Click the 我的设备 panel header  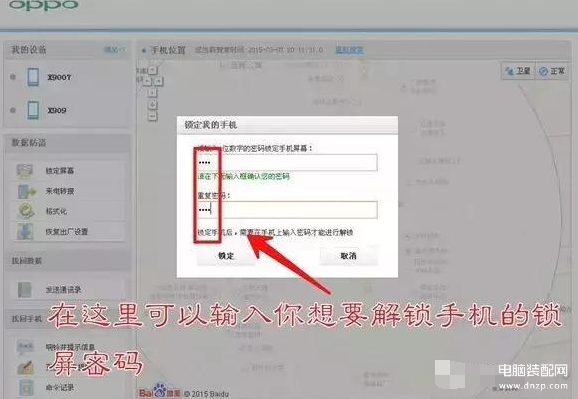[x=66, y=49]
